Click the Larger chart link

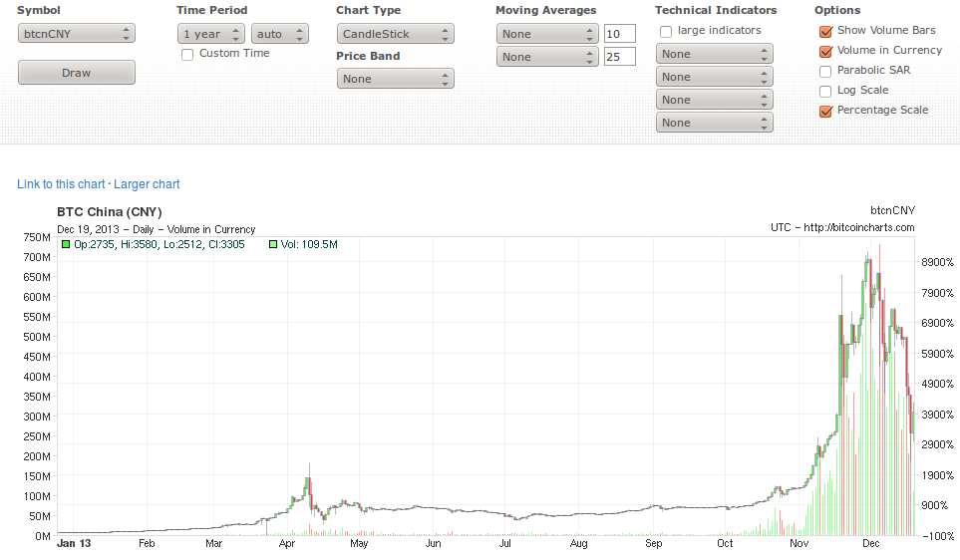[x=147, y=184]
